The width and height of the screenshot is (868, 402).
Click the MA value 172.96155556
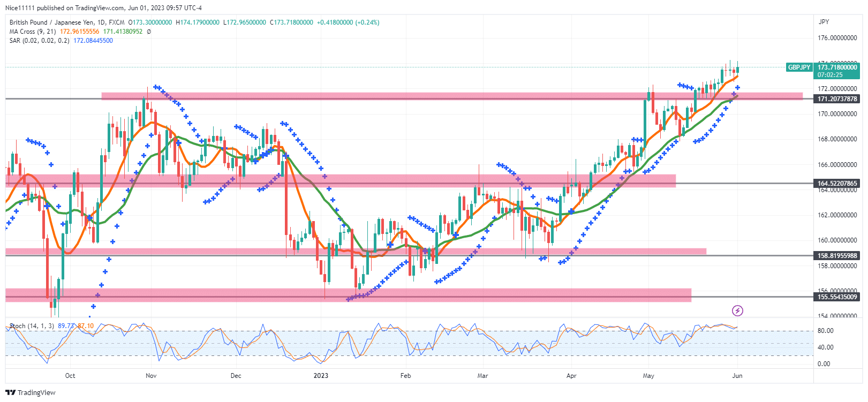pyautogui.click(x=79, y=32)
